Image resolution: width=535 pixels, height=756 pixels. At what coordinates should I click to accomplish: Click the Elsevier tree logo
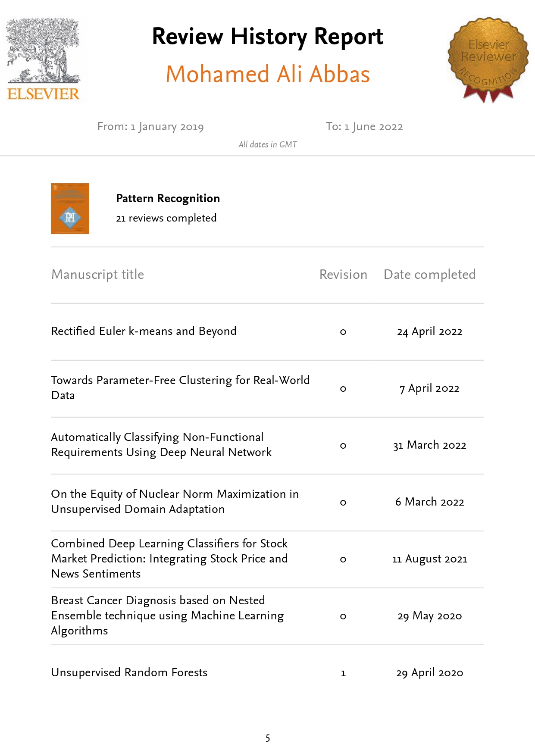coord(43,59)
